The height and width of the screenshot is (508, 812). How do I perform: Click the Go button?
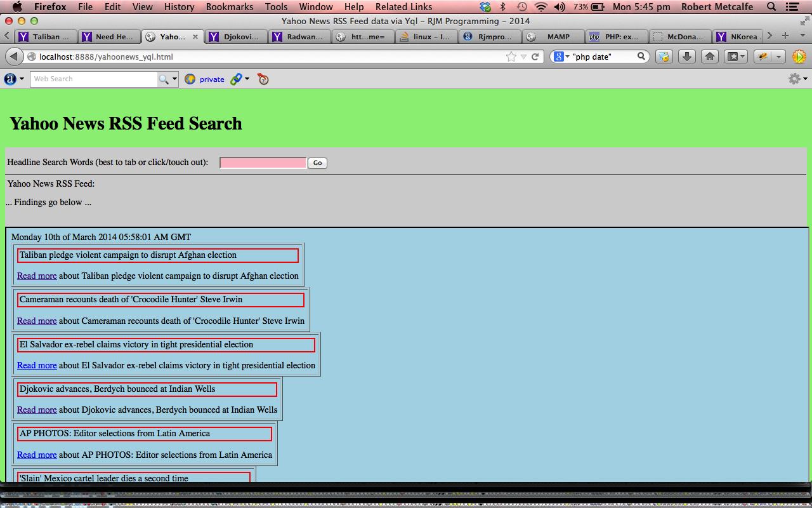[317, 163]
